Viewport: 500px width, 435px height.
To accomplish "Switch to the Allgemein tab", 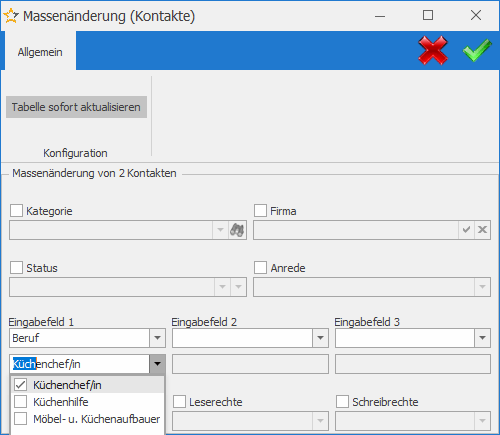I will 40,52.
